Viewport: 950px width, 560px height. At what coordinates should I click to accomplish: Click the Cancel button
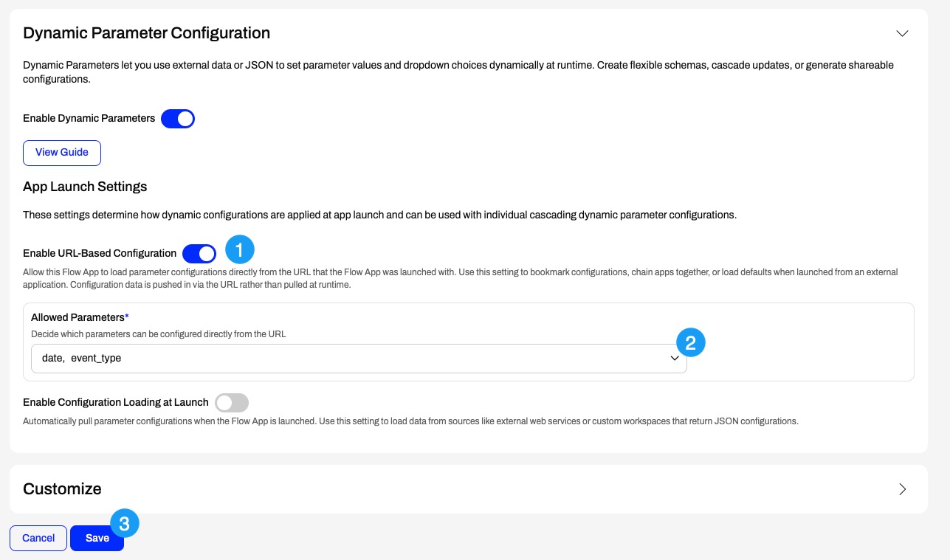38,538
